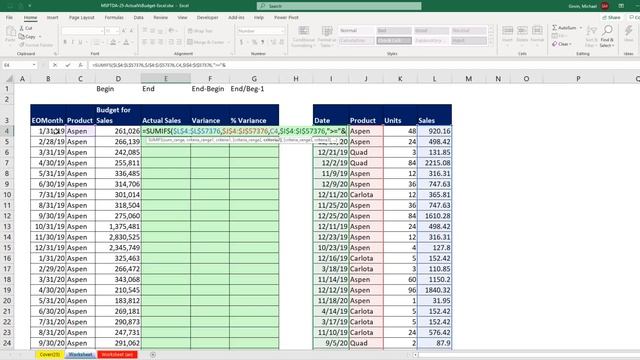Open the red Worksheet (an) sheet tab
The height and width of the screenshot is (360, 640).
click(117, 355)
